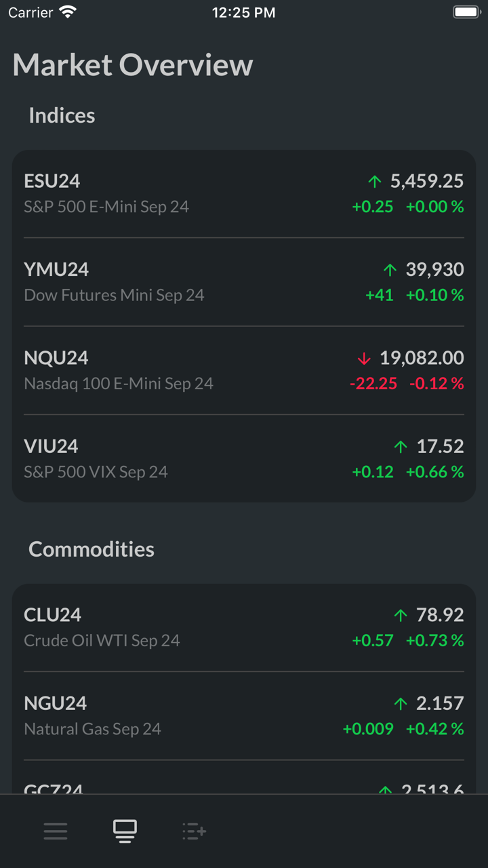Select the Market Overview monitor tab icon
Screen dimensions: 488x868
click(x=125, y=831)
